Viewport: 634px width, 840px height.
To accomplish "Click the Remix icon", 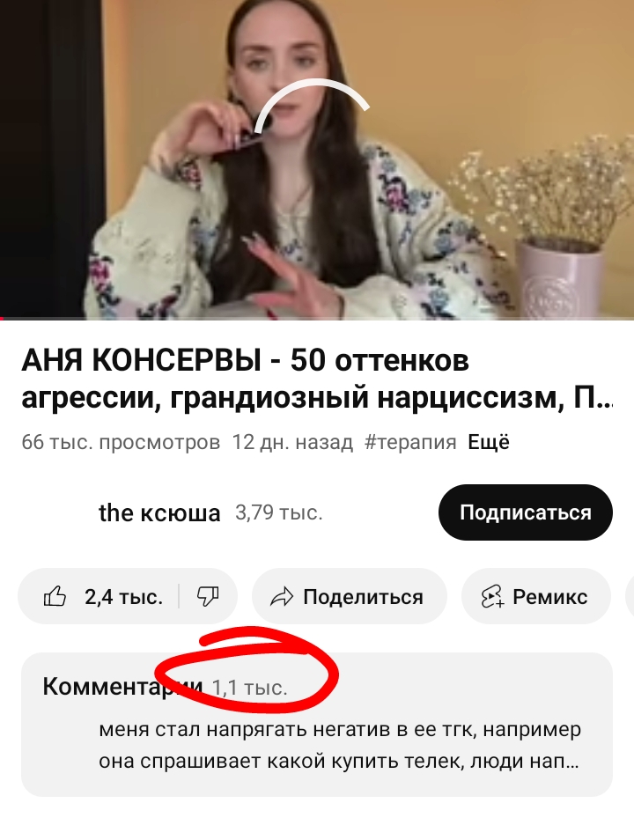I will 492,596.
